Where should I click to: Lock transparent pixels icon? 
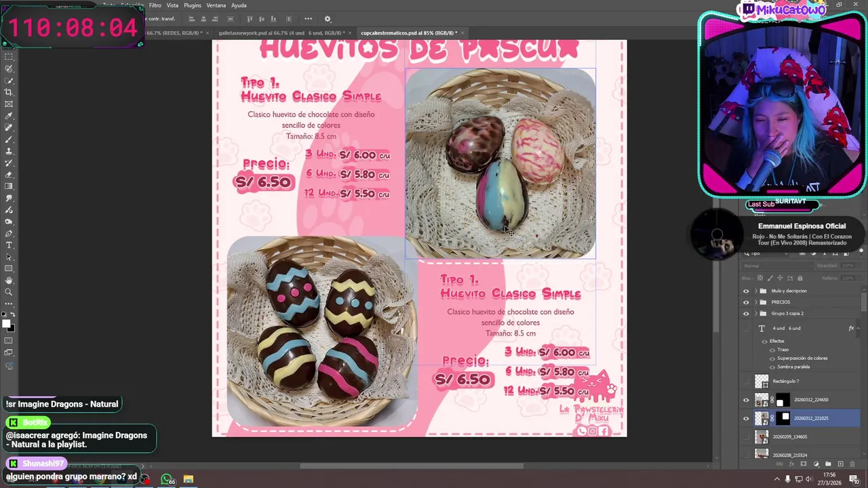click(760, 278)
